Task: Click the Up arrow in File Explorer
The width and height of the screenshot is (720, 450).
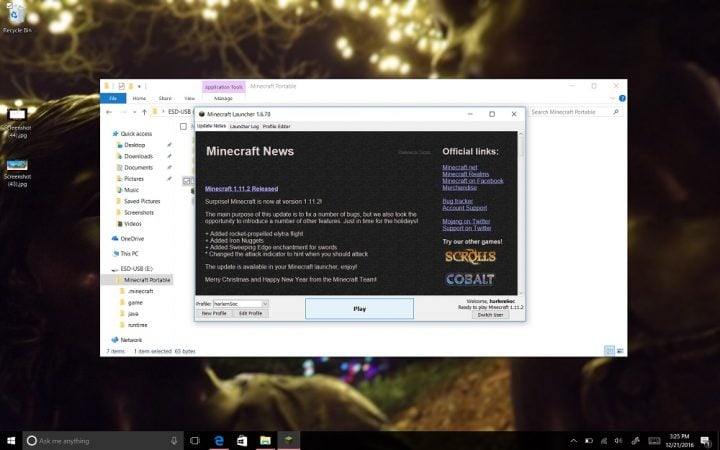Action: (x=144, y=112)
